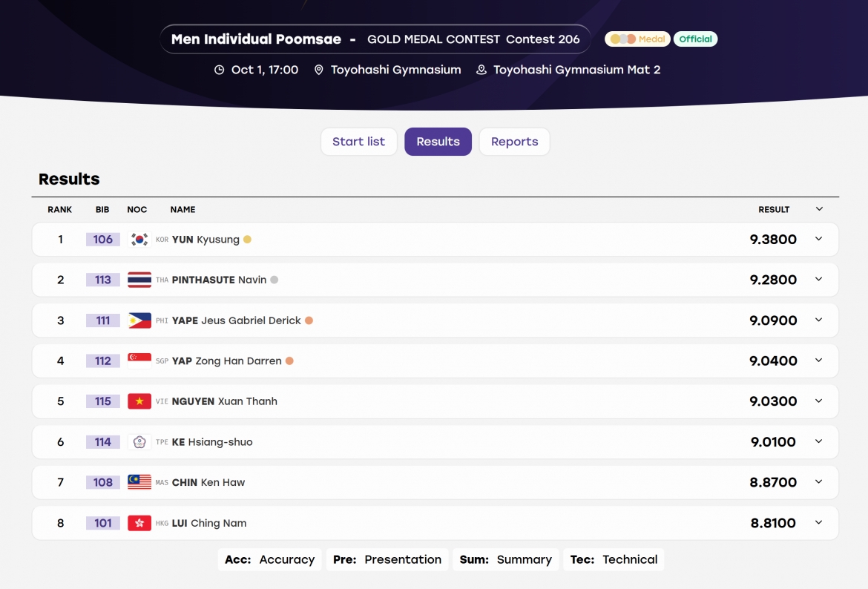
Task: Click the Official status badge
Action: point(695,39)
